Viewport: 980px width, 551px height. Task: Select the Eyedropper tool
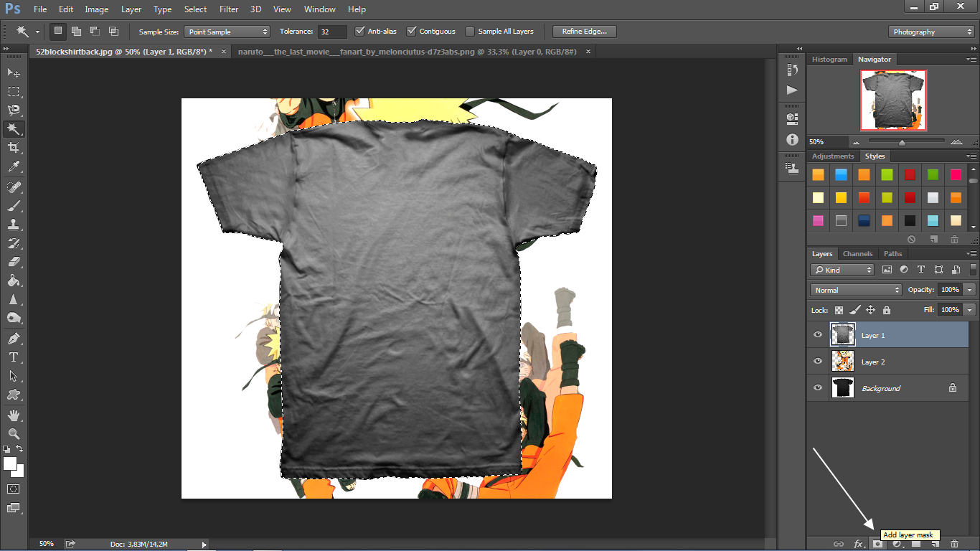pyautogui.click(x=14, y=166)
